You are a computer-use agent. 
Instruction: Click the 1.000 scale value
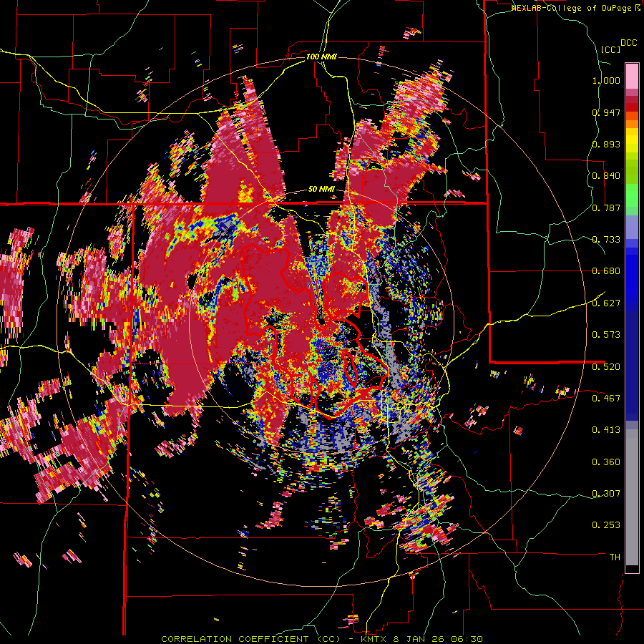tap(606, 80)
